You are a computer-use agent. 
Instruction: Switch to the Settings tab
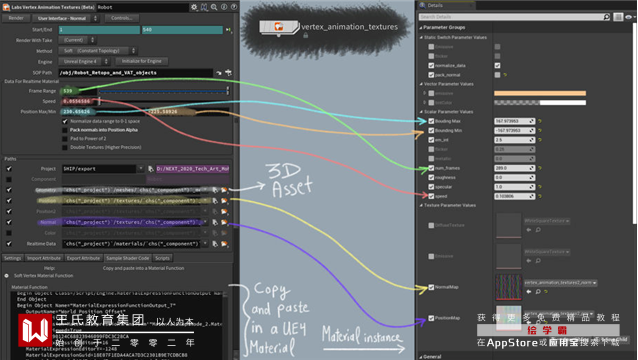click(x=13, y=258)
